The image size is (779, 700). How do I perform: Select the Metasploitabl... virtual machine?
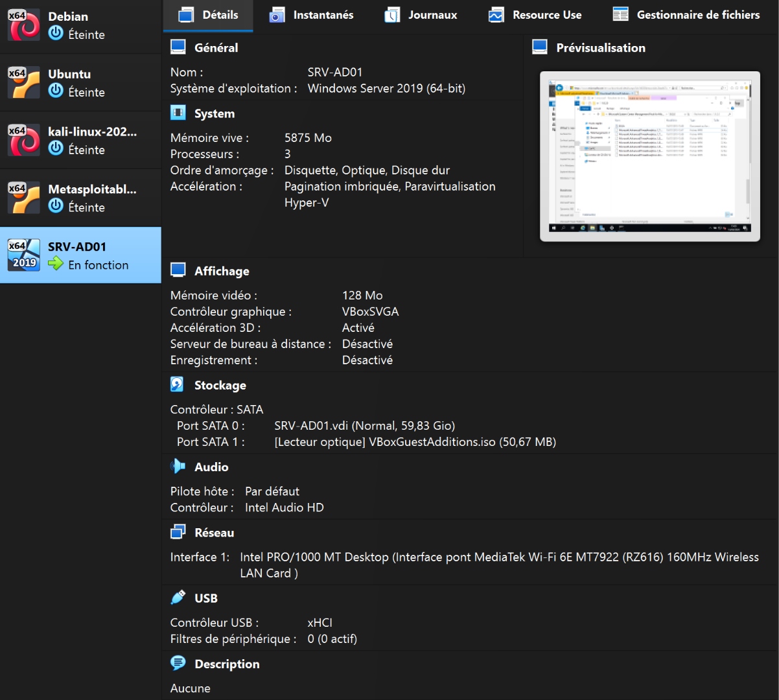tap(80, 198)
